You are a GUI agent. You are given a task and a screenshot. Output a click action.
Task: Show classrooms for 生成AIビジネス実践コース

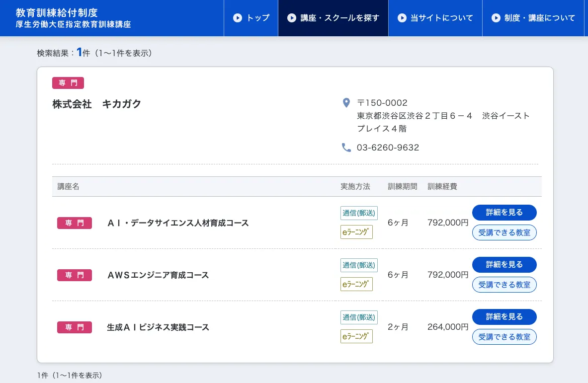504,337
